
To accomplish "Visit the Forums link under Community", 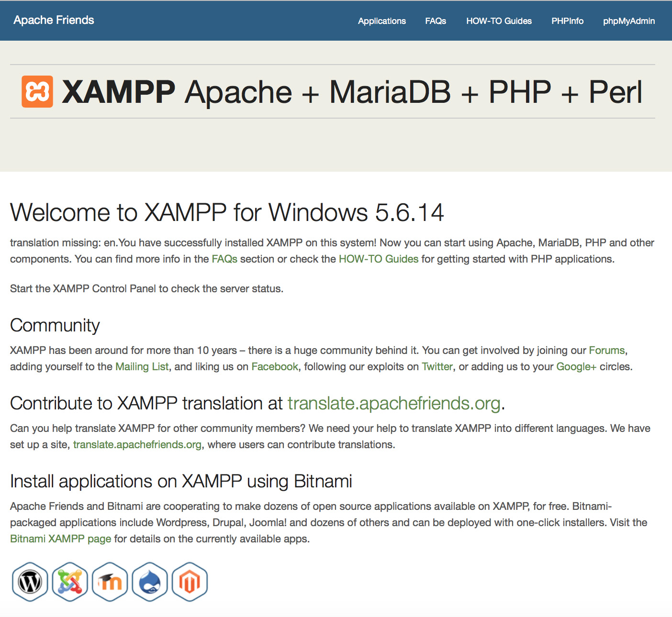I will coord(607,350).
